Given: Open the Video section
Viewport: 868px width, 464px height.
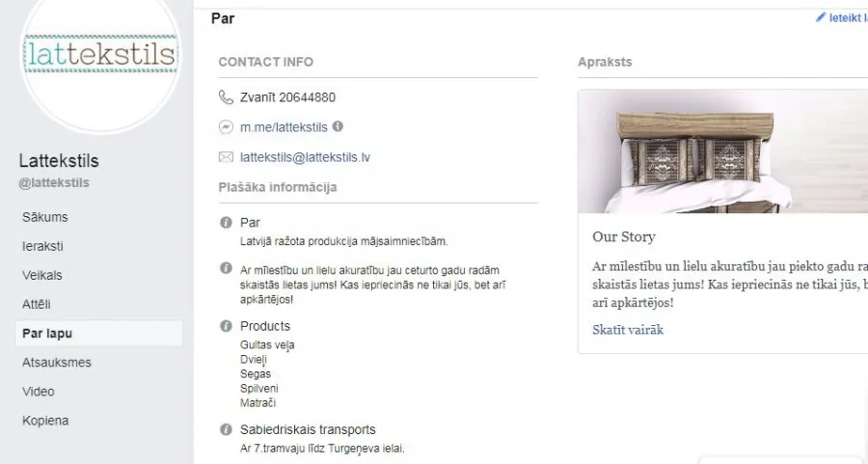Looking at the screenshot, I should point(39,392).
